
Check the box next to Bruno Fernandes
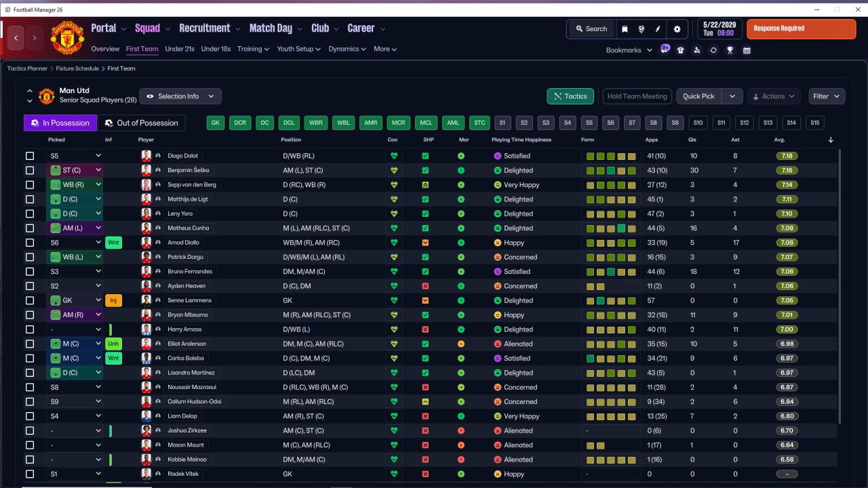(x=30, y=272)
